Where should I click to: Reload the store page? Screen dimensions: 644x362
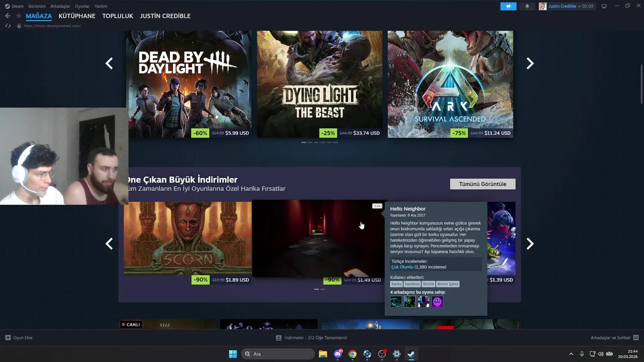[x=8, y=26]
